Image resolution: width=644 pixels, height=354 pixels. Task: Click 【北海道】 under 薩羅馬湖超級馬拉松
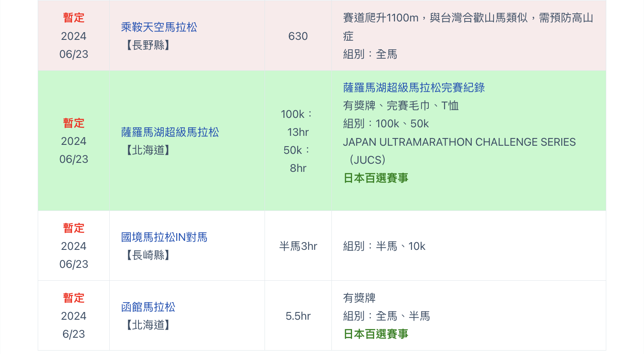(x=148, y=150)
